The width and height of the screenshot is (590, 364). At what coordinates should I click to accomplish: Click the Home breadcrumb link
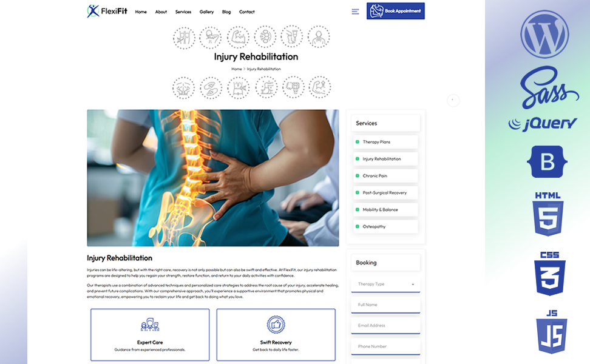pos(236,69)
